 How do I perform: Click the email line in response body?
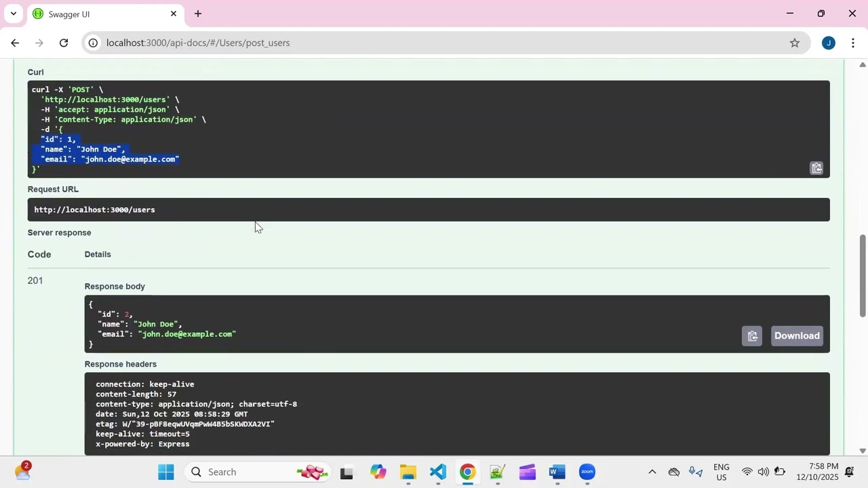(167, 334)
